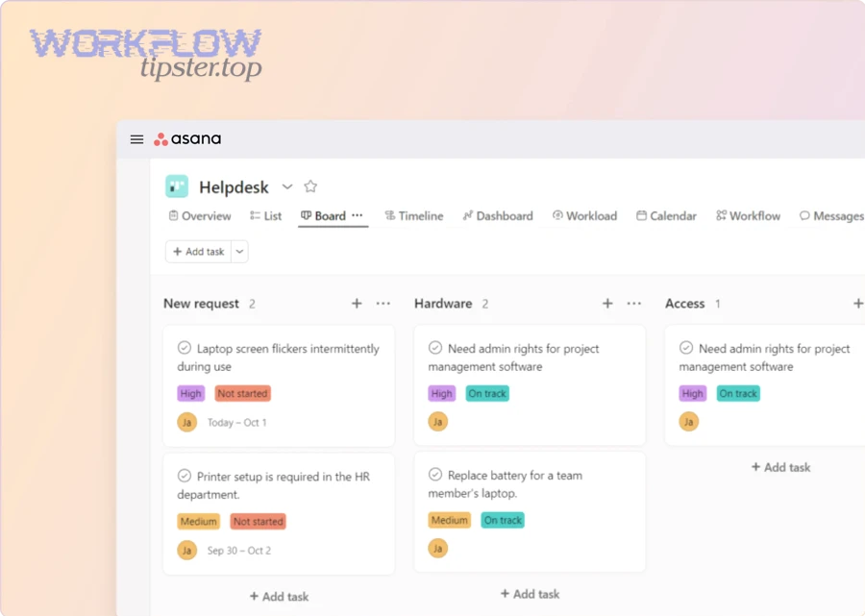Open the Board tab
The height and width of the screenshot is (616, 865).
(323, 215)
